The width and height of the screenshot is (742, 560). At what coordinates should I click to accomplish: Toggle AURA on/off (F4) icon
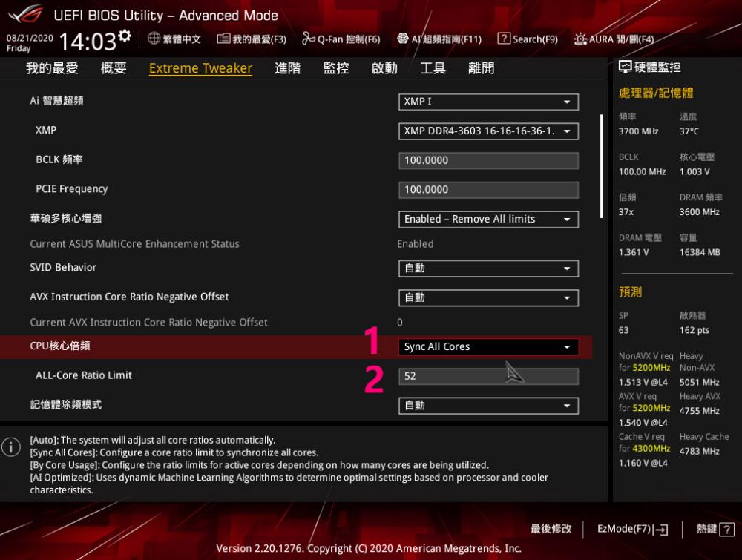click(580, 39)
